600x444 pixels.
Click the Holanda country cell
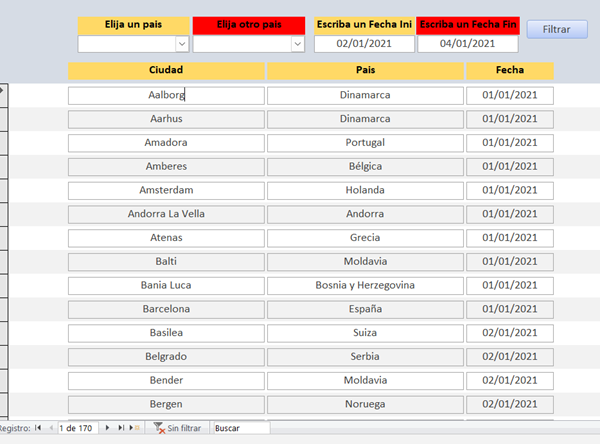365,190
